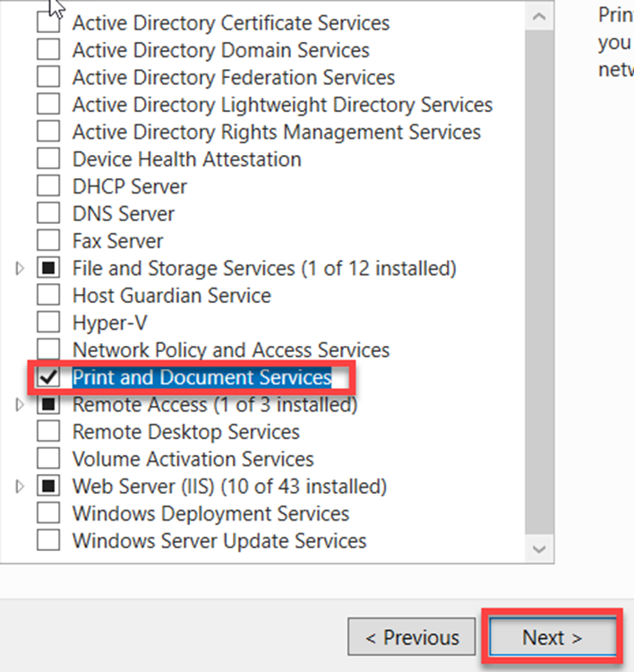Highlight the Remote Desktop Services entry
Screen dimensions: 634x672
pyautogui.click(x=186, y=432)
